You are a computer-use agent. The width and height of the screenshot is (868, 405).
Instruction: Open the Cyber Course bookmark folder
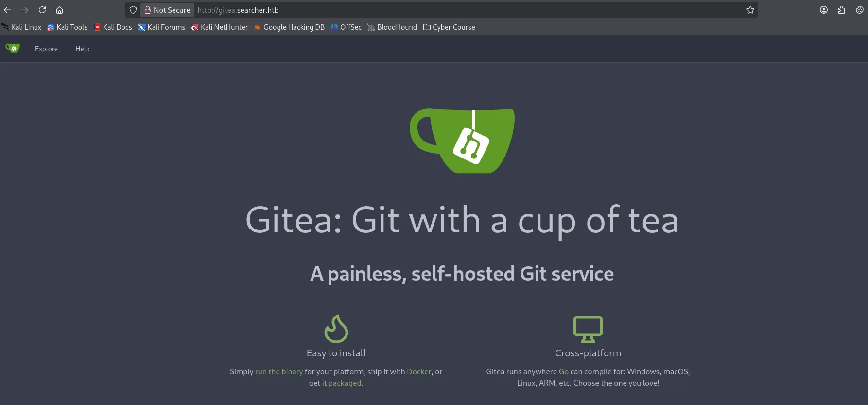(449, 27)
